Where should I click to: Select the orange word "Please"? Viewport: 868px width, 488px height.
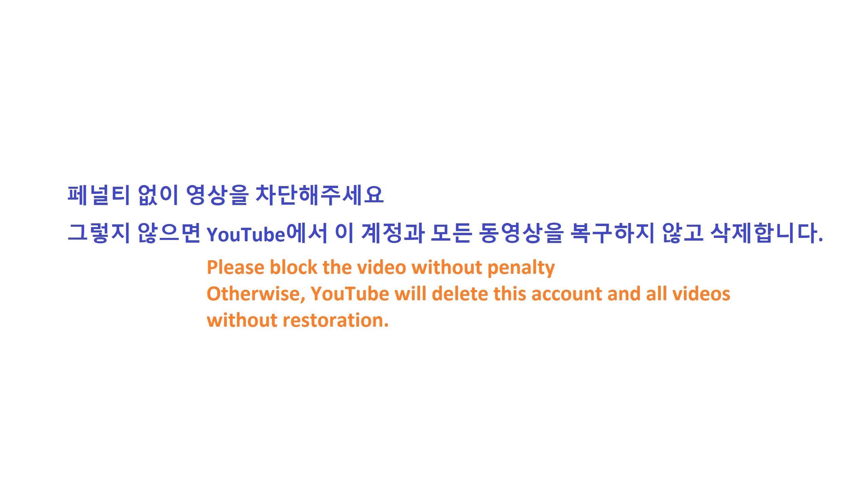point(236,267)
